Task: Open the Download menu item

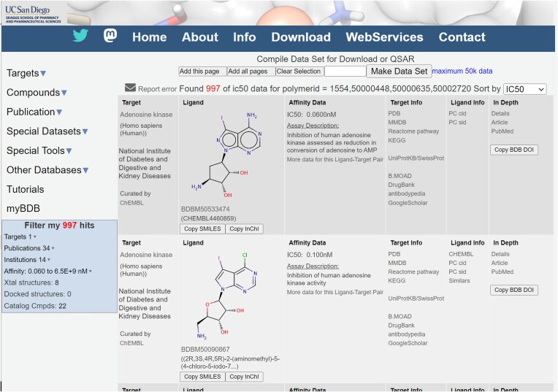Action: [301, 37]
